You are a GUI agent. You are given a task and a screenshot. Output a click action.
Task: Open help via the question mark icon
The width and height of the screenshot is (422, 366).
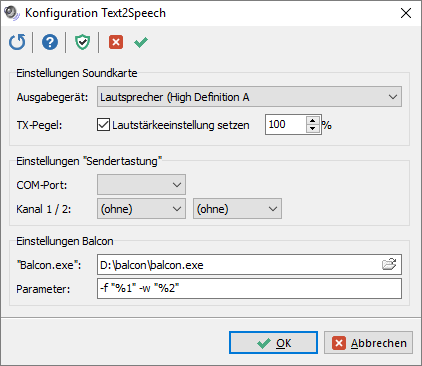[50, 42]
